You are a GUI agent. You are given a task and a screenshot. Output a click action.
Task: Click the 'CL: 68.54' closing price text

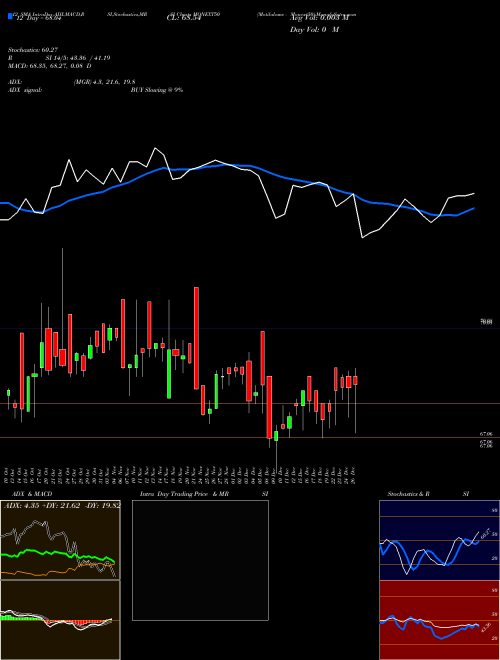pos(184,18)
